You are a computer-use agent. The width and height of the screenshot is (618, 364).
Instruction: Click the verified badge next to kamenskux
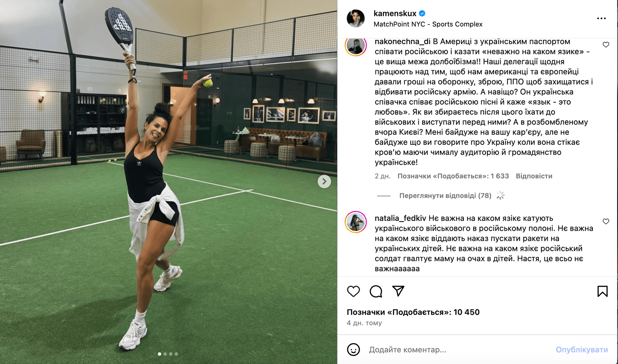pos(422,14)
